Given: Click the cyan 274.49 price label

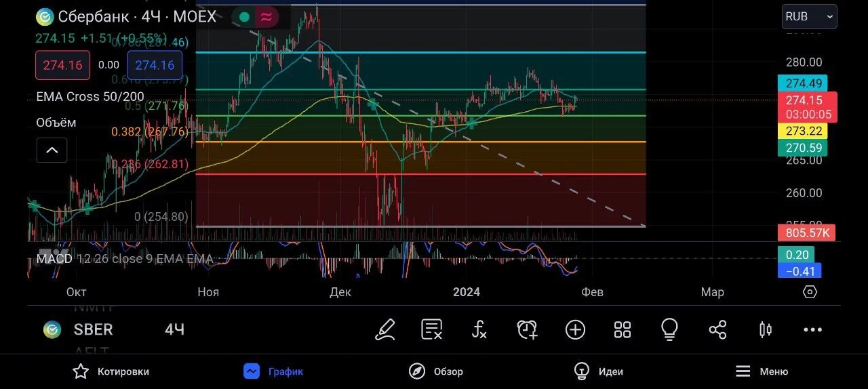Looking at the screenshot, I should tap(802, 84).
